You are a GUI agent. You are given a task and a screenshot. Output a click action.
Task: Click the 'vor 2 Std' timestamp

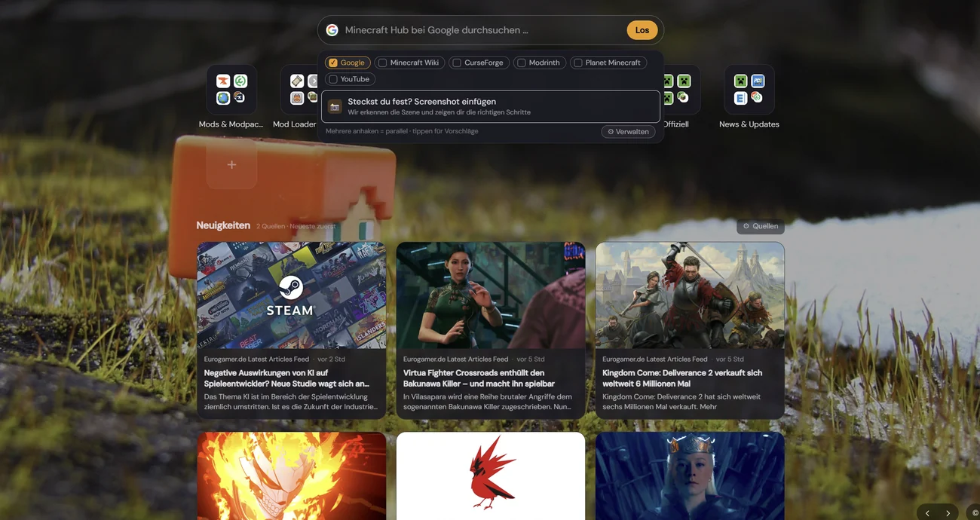(x=332, y=359)
